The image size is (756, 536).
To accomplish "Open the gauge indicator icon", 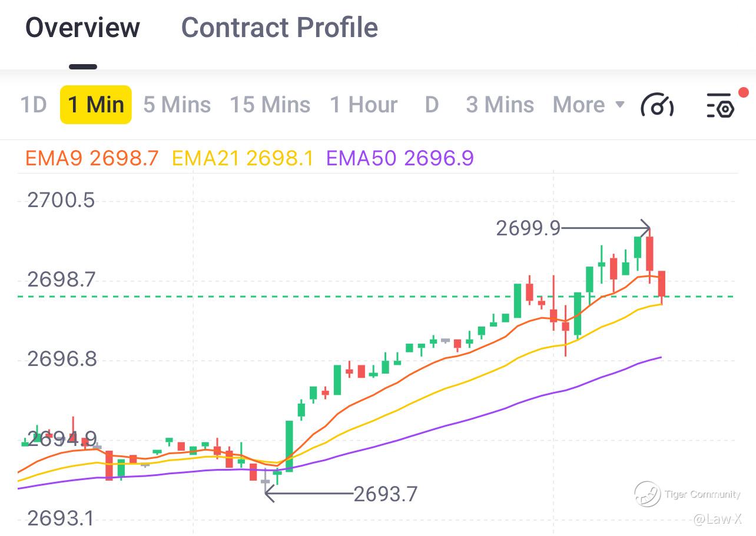I will 657,105.
